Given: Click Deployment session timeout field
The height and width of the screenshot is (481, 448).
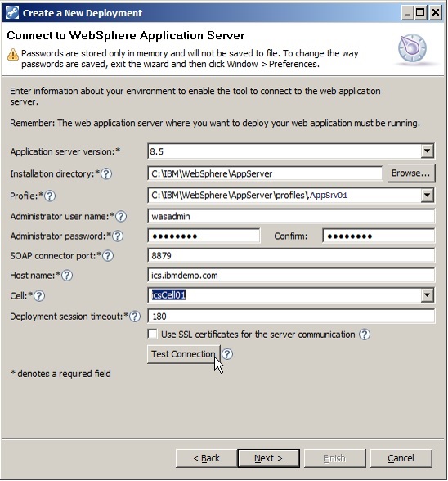Looking at the screenshot, I should tap(291, 317).
